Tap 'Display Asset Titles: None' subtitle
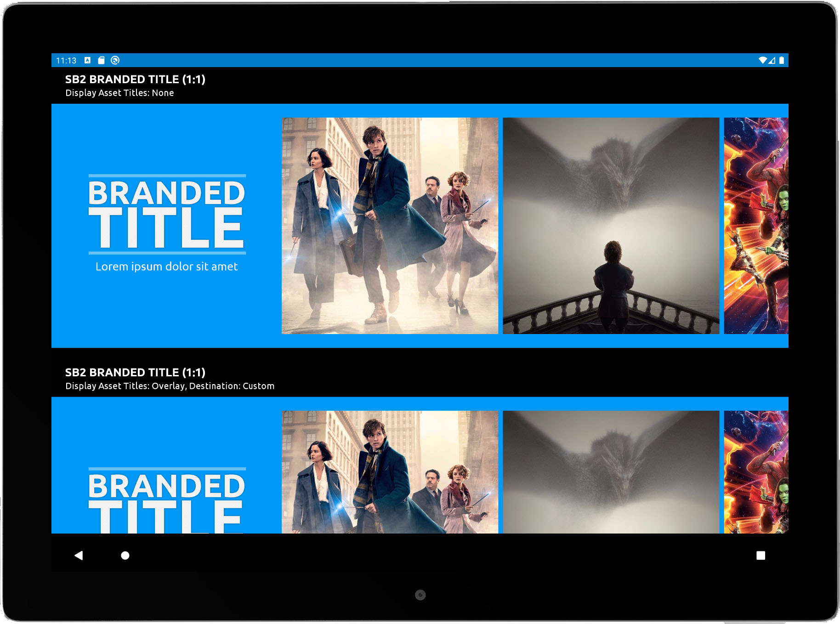This screenshot has width=840, height=624. [119, 93]
